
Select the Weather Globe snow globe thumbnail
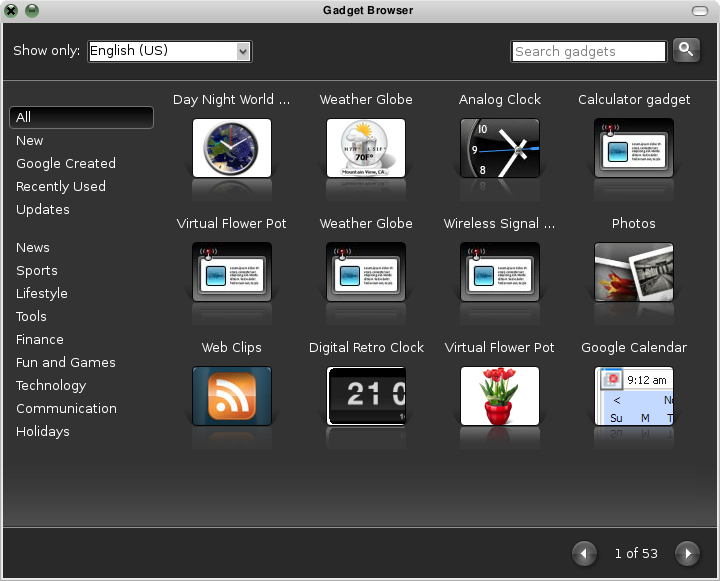coord(366,148)
